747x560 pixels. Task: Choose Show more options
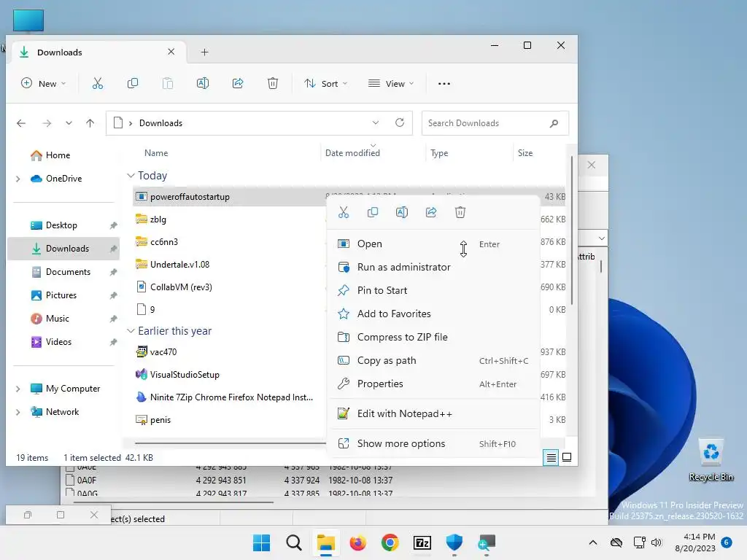pyautogui.click(x=433, y=444)
